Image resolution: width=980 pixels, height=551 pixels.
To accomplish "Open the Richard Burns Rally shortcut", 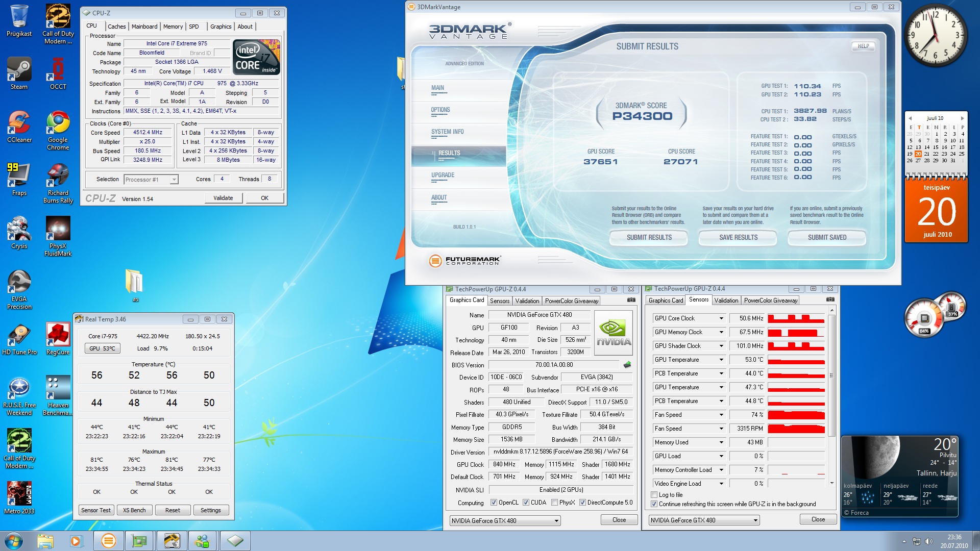I will [x=58, y=183].
